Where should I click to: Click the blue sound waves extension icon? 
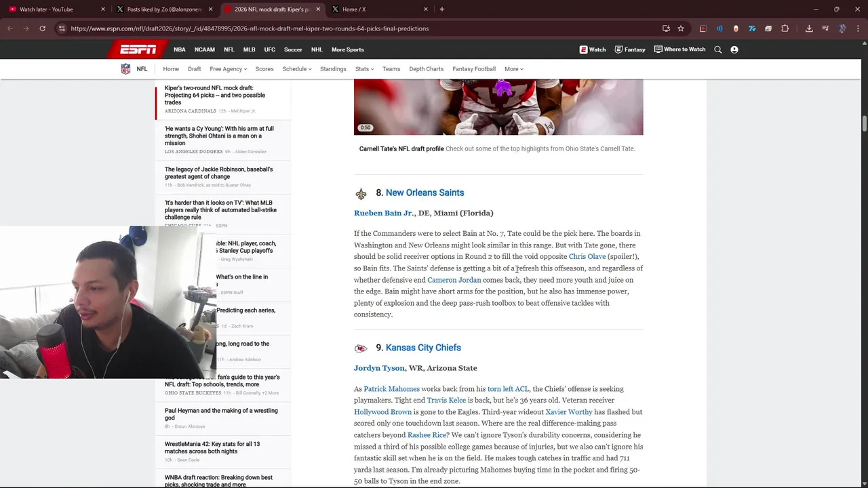coord(719,28)
